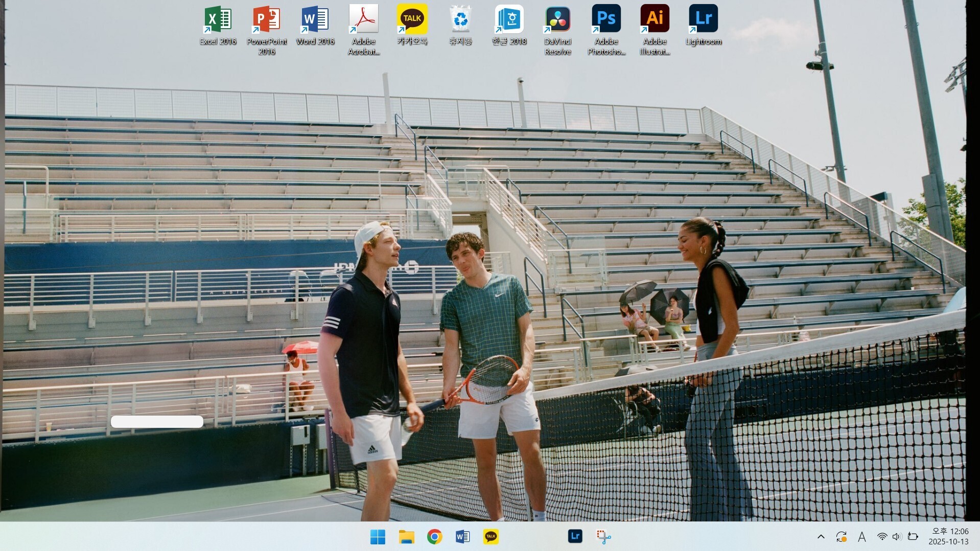Expand the hidden system tray icons
Screen dimensions: 980x551
821,537
